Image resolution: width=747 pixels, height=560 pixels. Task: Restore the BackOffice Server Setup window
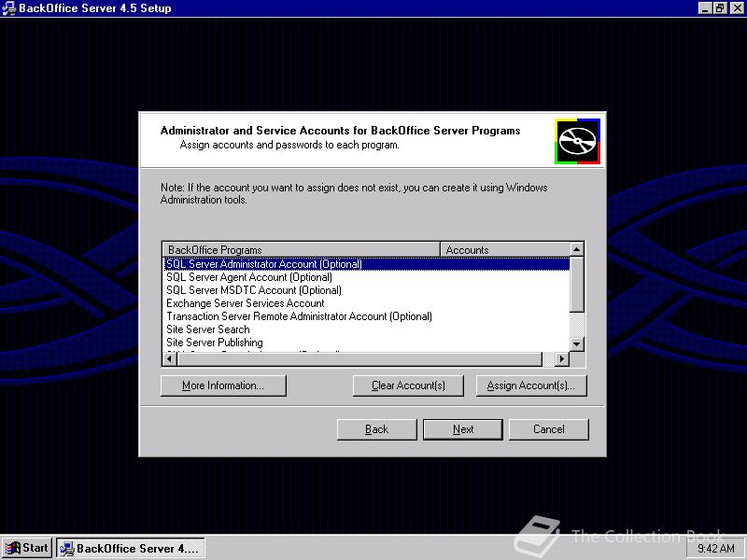click(720, 8)
